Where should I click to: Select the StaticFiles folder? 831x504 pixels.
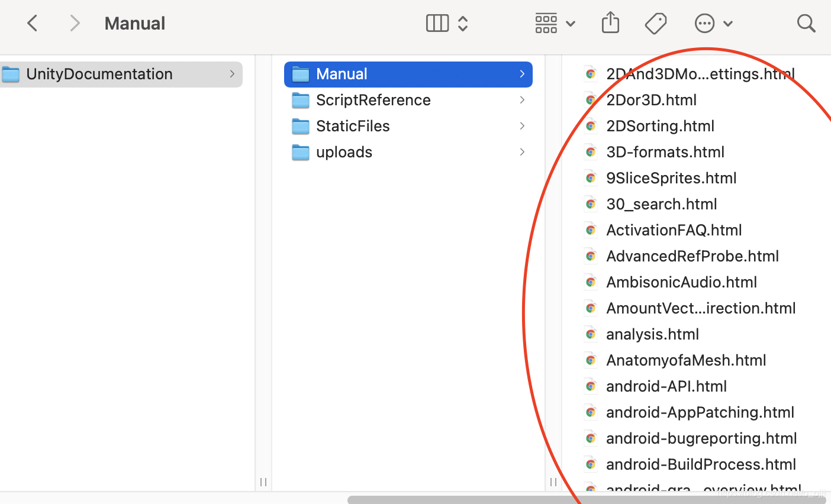coord(408,126)
